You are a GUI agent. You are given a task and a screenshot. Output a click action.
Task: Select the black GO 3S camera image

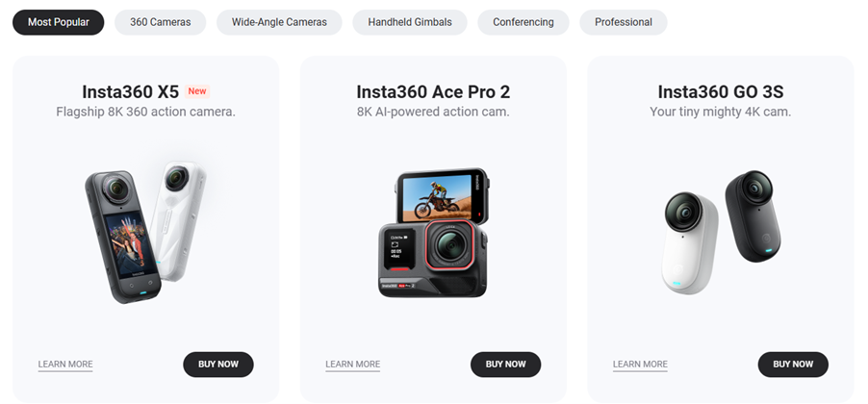pos(753,215)
